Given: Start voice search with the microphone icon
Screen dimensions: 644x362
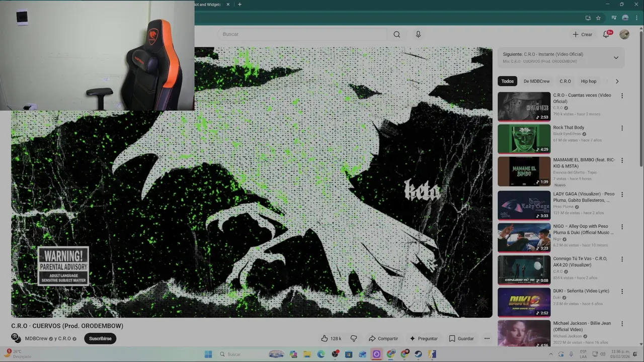Looking at the screenshot, I should pyautogui.click(x=418, y=34).
